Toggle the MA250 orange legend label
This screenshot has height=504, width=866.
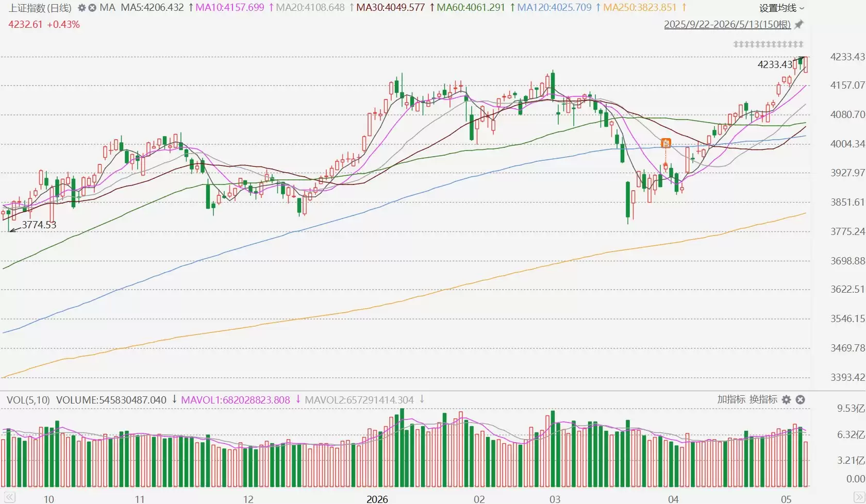point(640,8)
